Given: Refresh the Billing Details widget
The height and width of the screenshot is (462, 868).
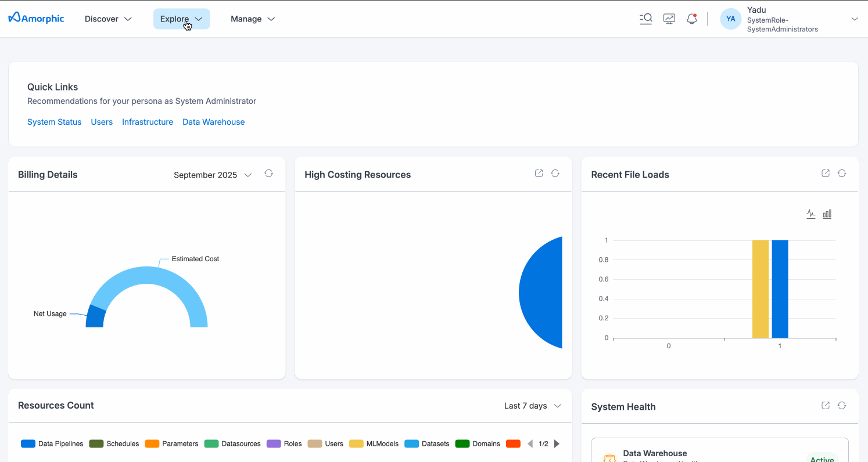Looking at the screenshot, I should [x=268, y=174].
